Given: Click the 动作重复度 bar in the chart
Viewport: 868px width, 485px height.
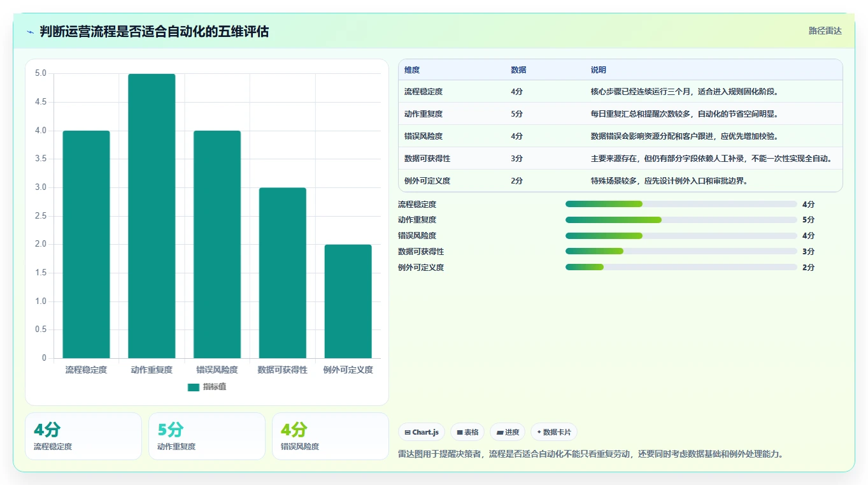Looking at the screenshot, I should click(x=152, y=216).
